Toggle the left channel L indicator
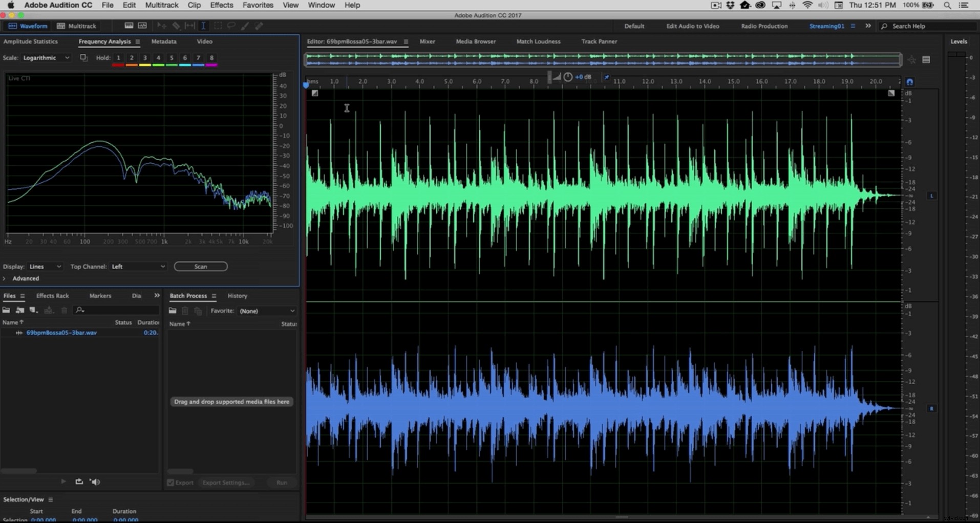Image resolution: width=980 pixels, height=523 pixels. pos(931,195)
